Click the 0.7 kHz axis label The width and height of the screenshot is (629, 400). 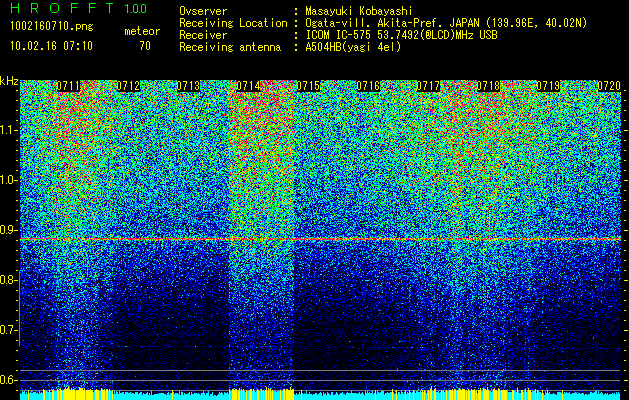(8, 330)
